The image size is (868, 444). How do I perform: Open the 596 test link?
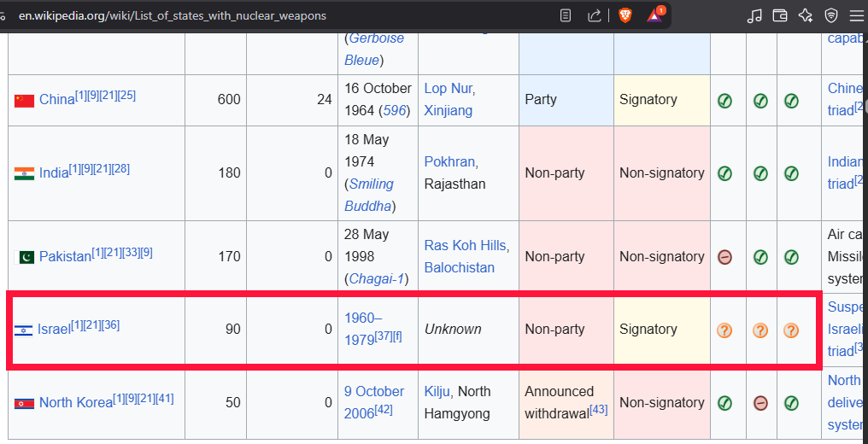click(395, 111)
